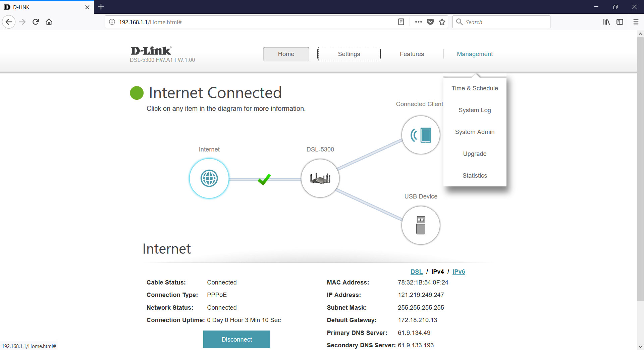Open the Firefox hamburger menu

click(636, 22)
